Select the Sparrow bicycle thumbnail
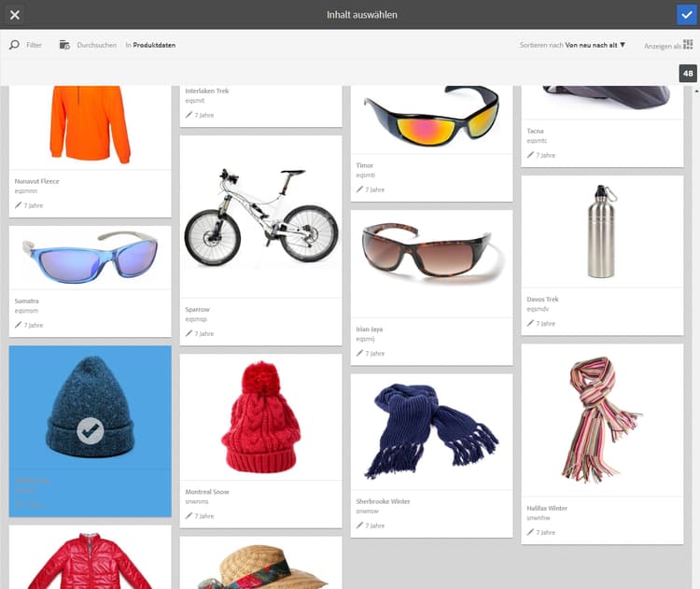Screen dimensions: 700x589 [x=261, y=217]
